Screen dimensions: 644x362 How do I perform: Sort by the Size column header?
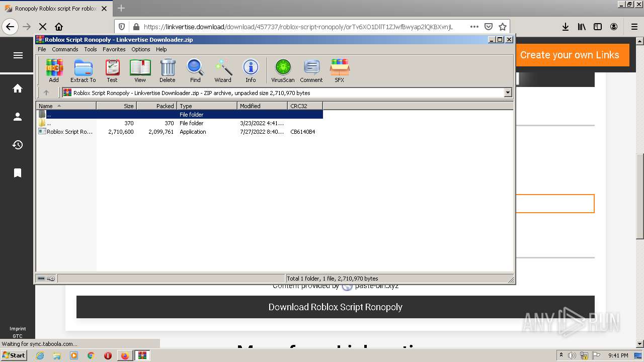click(x=116, y=106)
